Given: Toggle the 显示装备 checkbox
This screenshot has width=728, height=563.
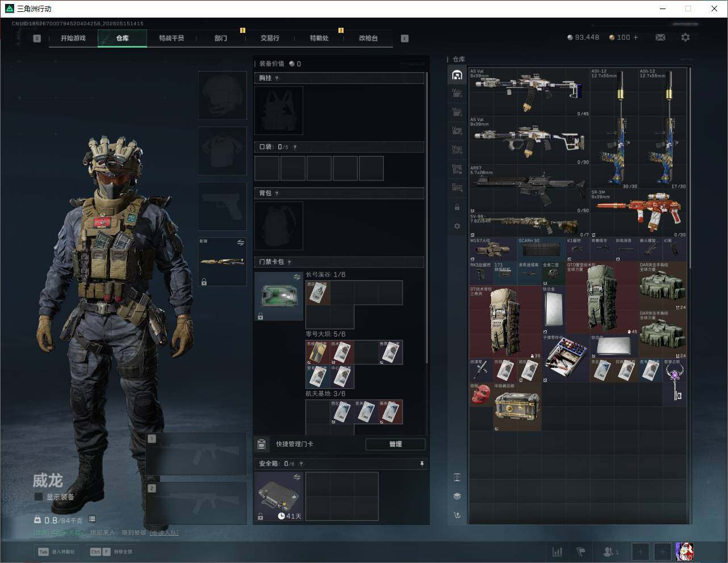Looking at the screenshot, I should [x=39, y=497].
